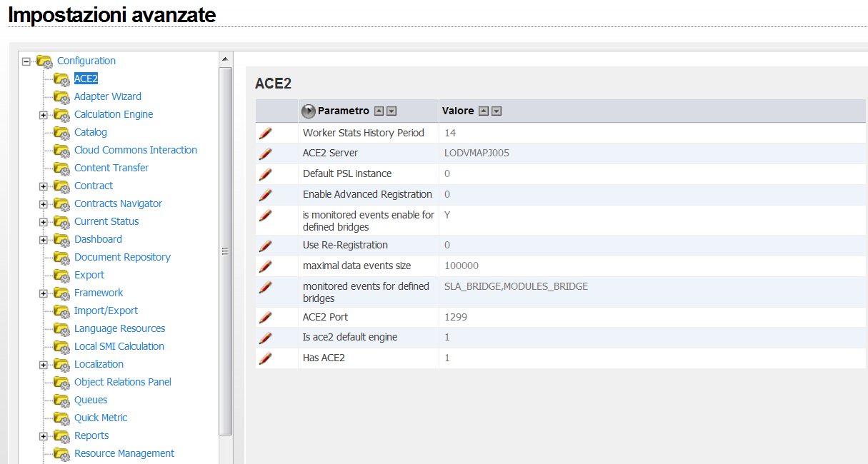
Task: Click the tree panel scroll up arrow
Action: 225,59
